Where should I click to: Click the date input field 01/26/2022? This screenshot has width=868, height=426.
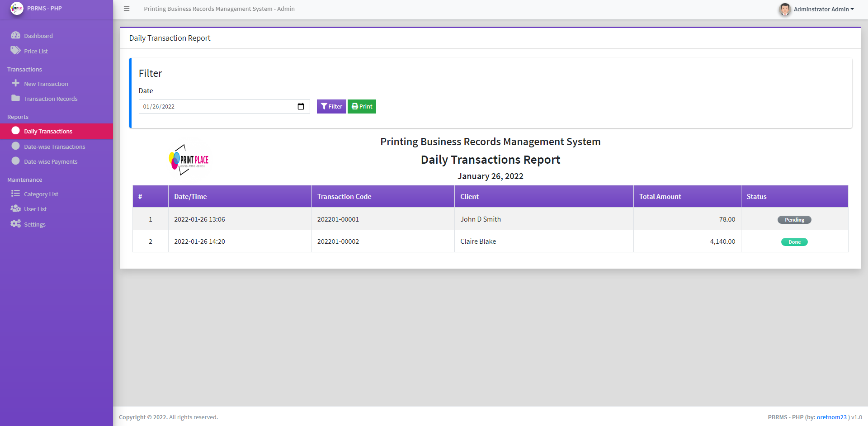[224, 106]
